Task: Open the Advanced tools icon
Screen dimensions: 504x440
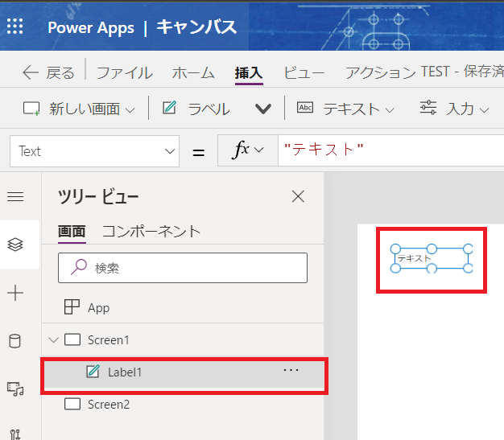Action: pos(15,434)
